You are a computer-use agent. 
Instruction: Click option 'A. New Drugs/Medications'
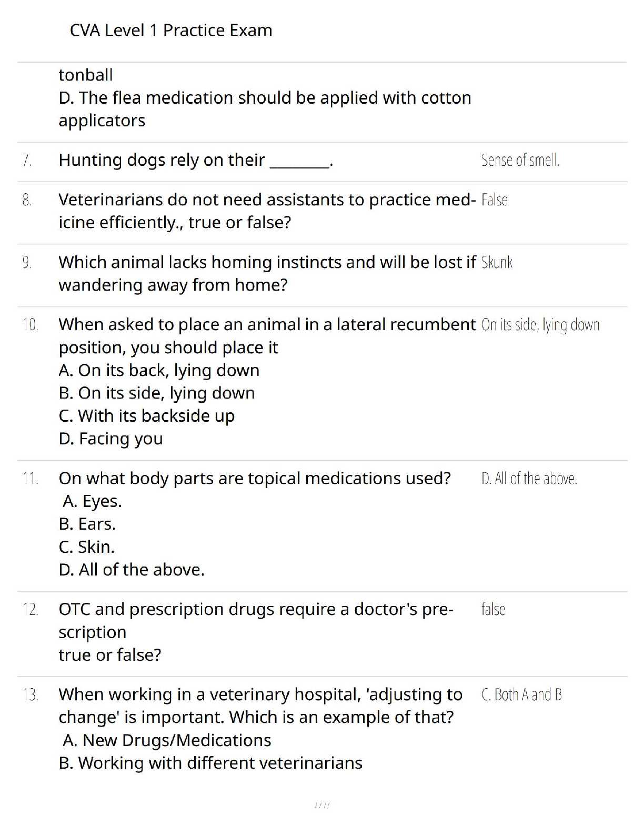(167, 740)
